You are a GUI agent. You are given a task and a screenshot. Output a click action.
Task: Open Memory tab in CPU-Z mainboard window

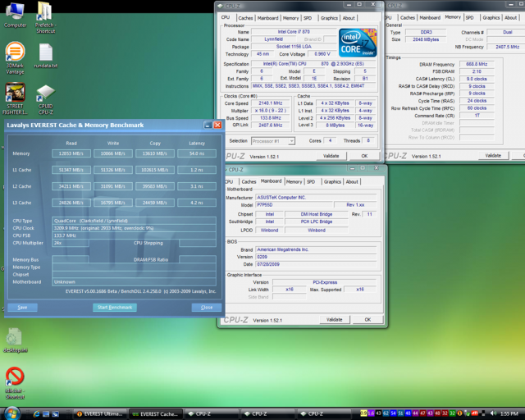(x=294, y=181)
